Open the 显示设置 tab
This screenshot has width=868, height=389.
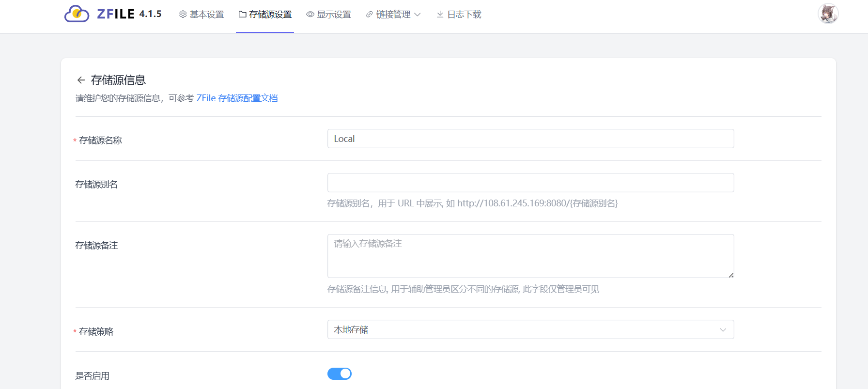[334, 15]
